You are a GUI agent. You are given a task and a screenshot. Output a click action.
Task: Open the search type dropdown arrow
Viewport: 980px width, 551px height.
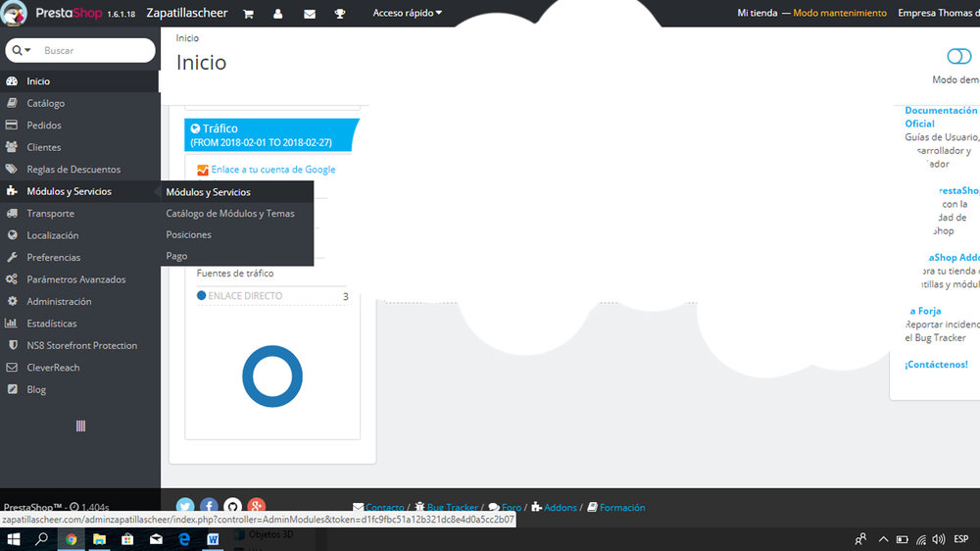click(x=22, y=50)
